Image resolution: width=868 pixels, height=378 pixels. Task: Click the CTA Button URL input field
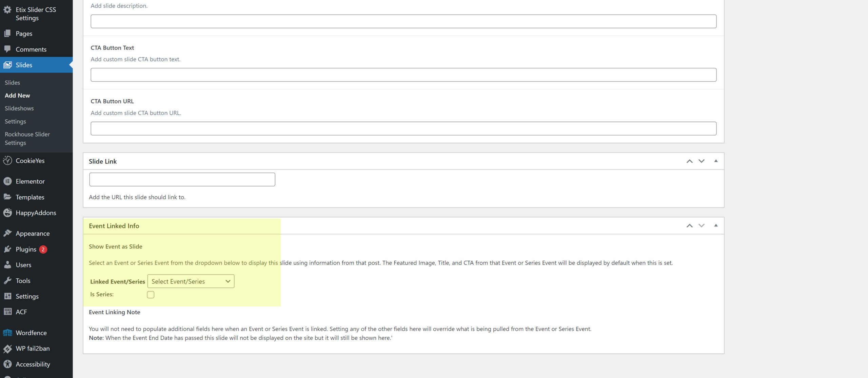tap(403, 128)
